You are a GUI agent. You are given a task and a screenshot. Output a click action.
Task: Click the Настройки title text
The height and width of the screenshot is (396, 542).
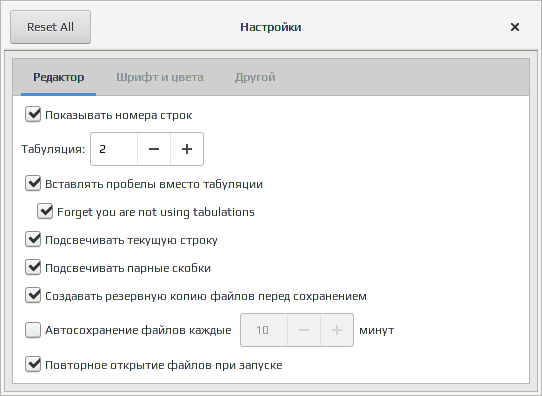271,27
